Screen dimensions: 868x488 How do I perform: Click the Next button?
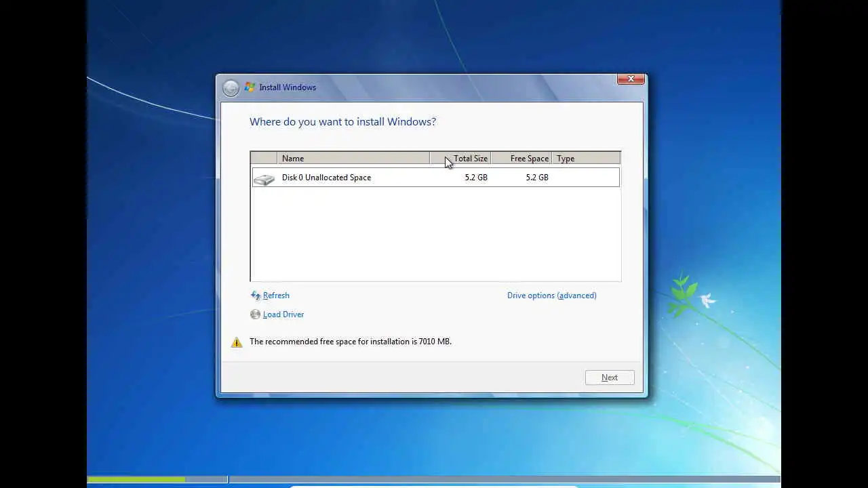point(610,378)
